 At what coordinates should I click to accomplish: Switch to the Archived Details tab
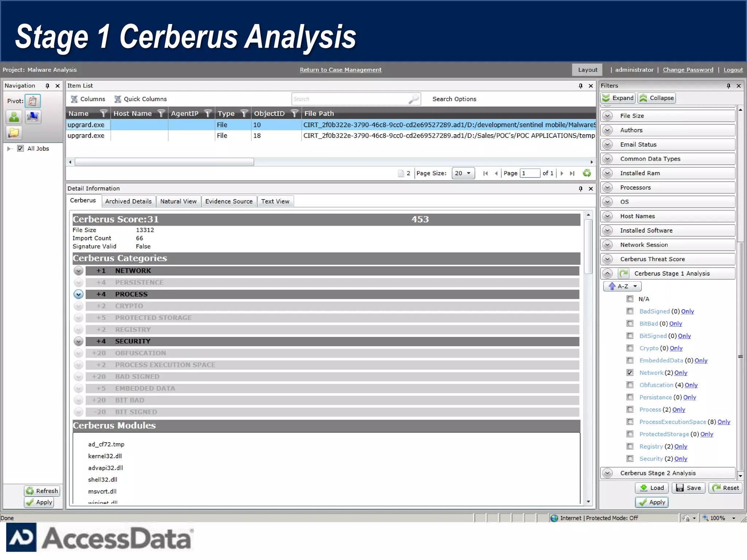128,201
